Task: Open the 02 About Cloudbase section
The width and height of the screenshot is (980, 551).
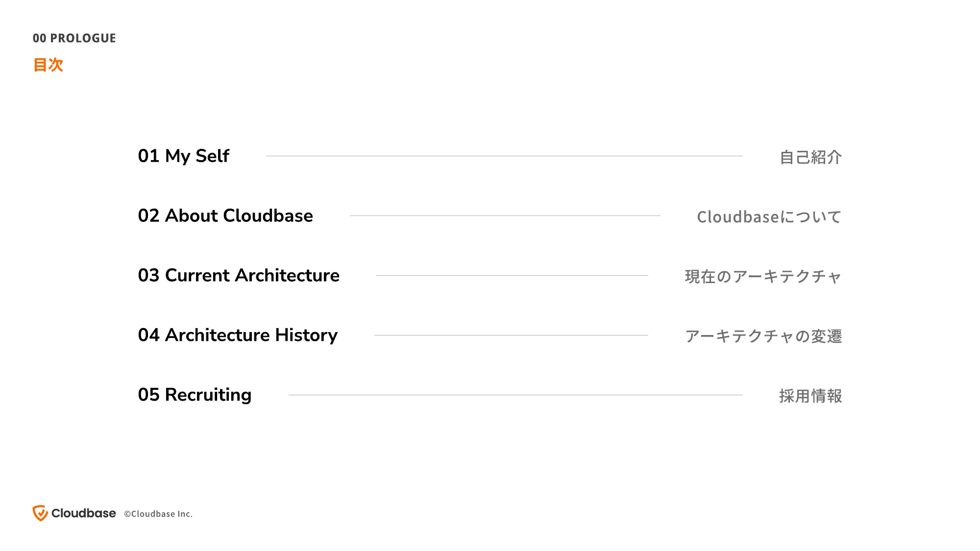Action: 225,216
